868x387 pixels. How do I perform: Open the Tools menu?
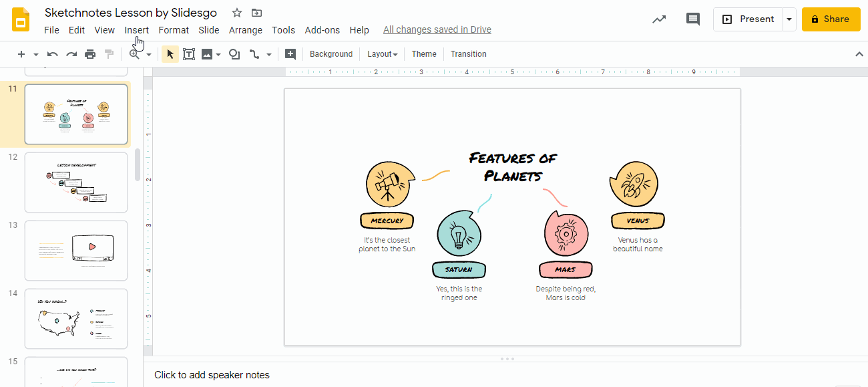[x=283, y=30]
